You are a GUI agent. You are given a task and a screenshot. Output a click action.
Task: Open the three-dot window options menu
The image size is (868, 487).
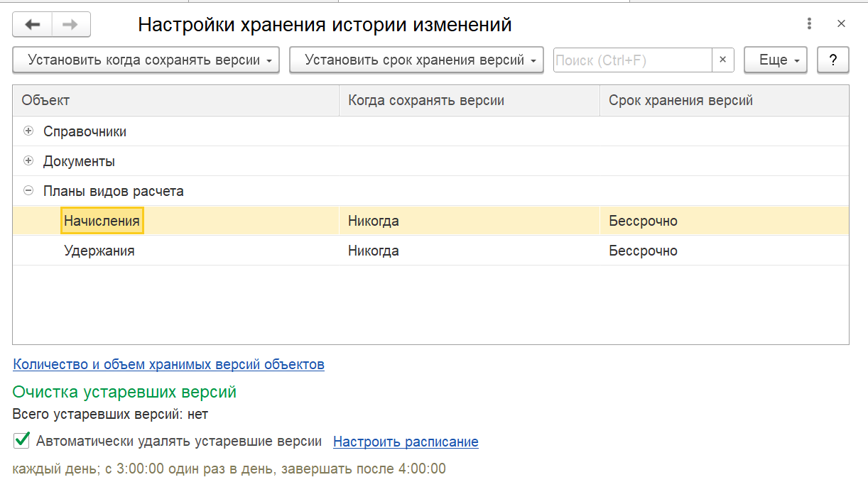click(x=809, y=23)
